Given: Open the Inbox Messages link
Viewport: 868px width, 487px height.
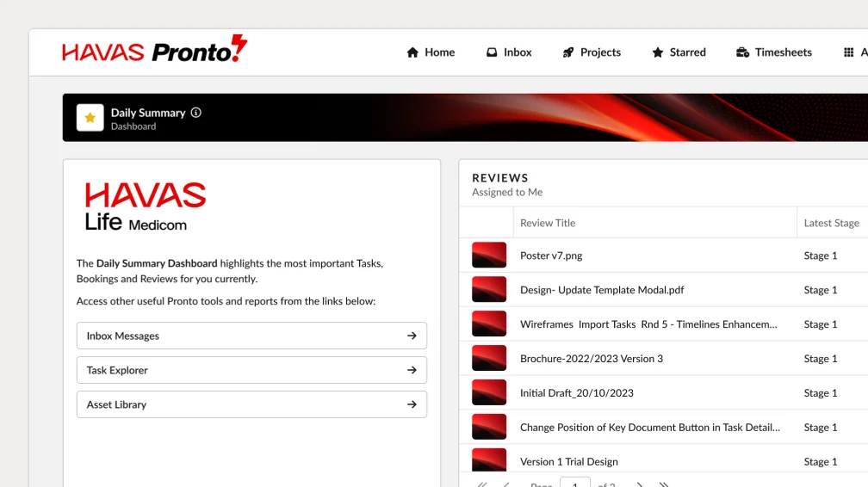Looking at the screenshot, I should point(251,336).
